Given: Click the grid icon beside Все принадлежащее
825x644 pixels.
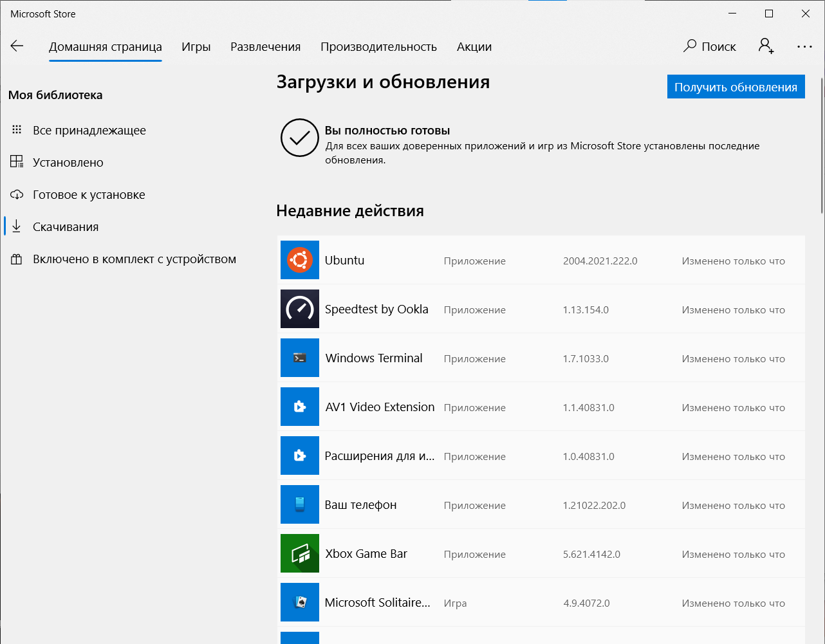Looking at the screenshot, I should click(x=17, y=130).
